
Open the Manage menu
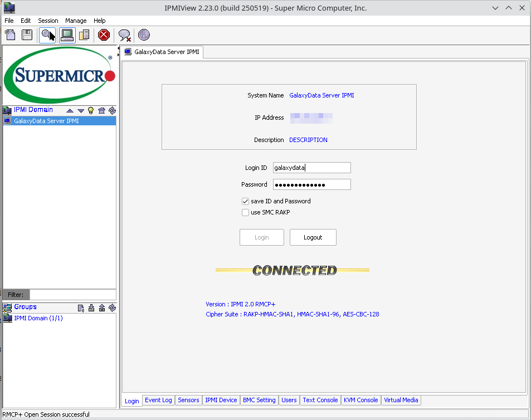point(76,21)
